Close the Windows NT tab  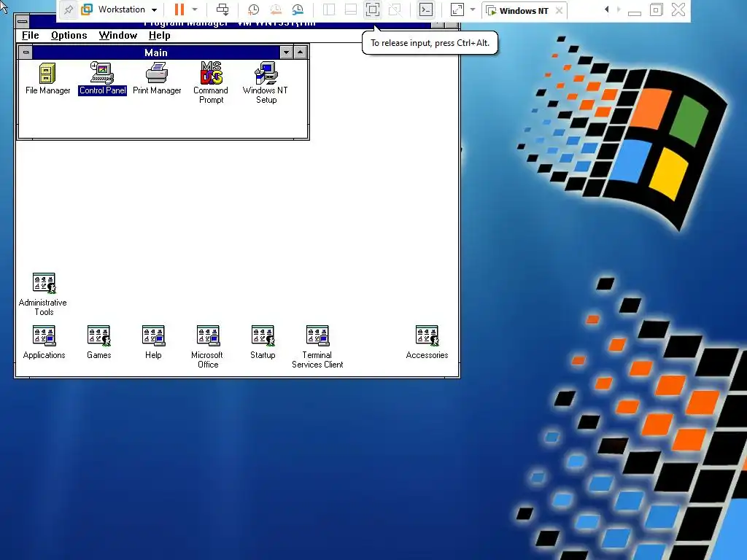click(x=560, y=10)
